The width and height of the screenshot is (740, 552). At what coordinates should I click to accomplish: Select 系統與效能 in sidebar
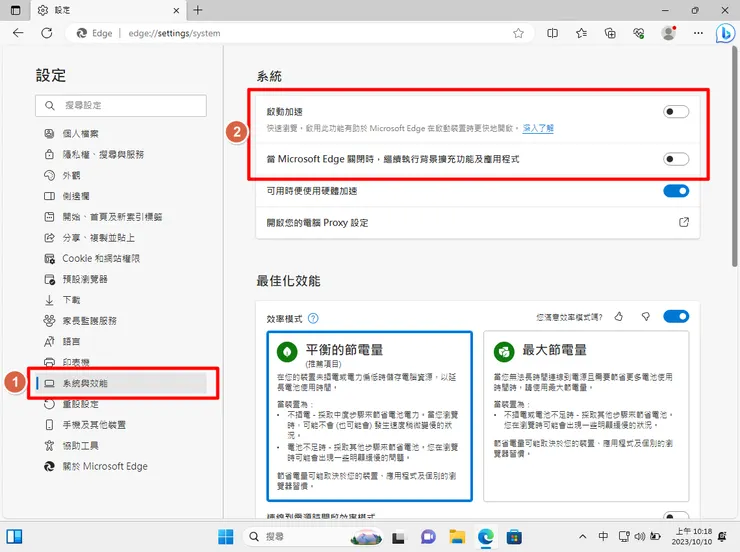[121, 383]
